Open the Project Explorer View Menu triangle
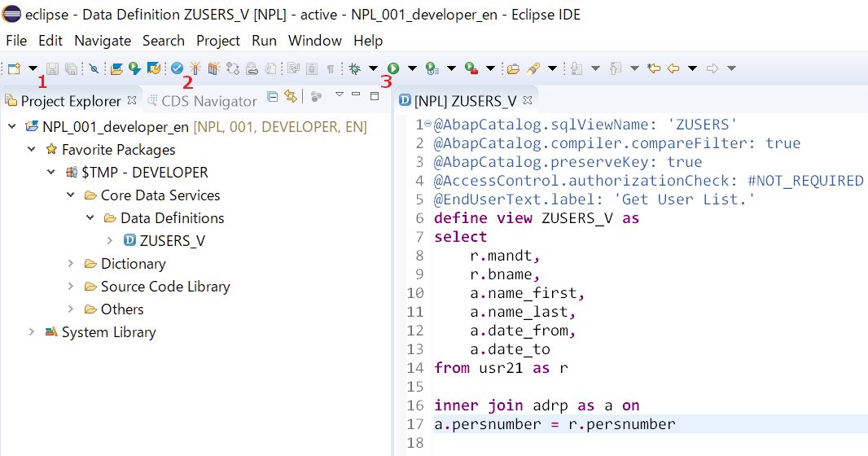868x456 pixels. (340, 94)
